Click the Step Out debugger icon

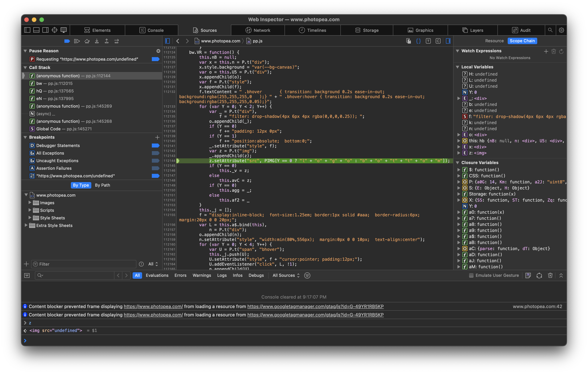pos(107,41)
